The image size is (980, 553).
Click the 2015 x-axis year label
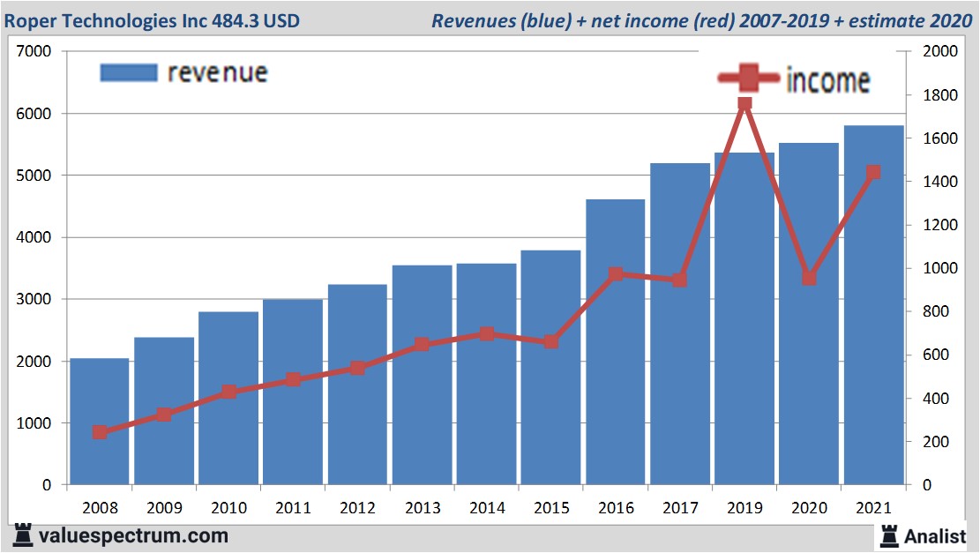pyautogui.click(x=550, y=508)
